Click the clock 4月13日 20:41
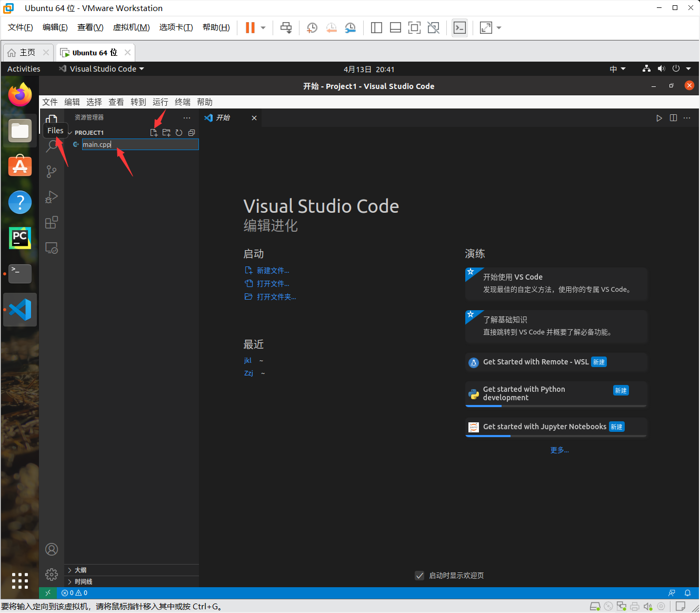Image resolution: width=700 pixels, height=613 pixels. (369, 69)
